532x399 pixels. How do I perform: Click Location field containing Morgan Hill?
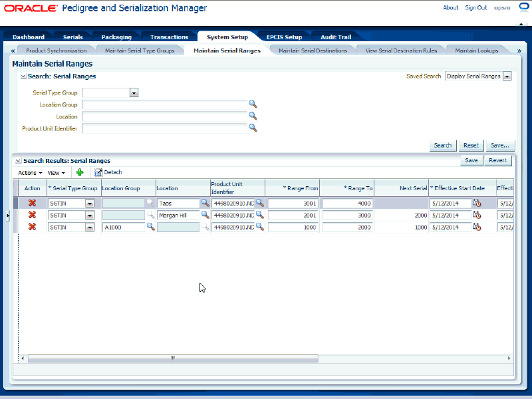(x=178, y=215)
